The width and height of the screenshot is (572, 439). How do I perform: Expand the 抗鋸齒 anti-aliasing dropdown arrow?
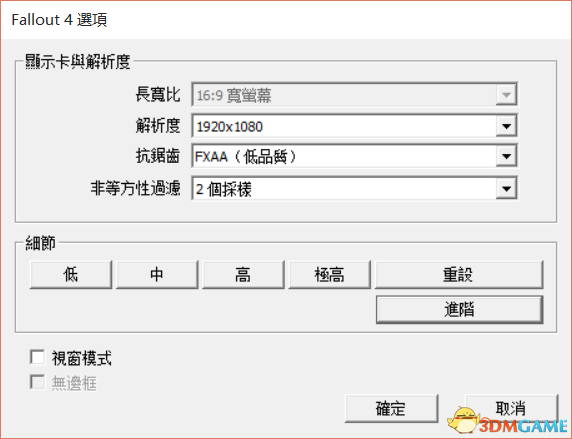coord(506,157)
